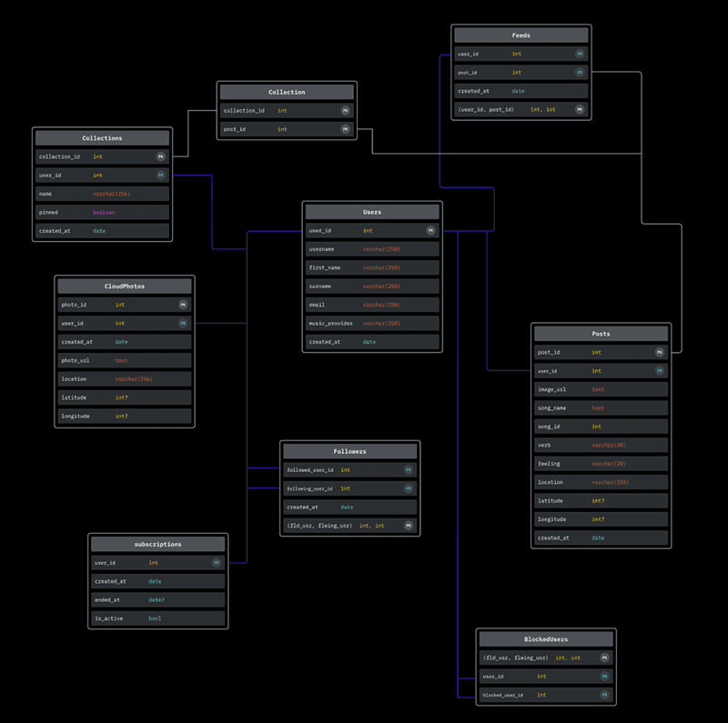Select the Followers table header
Image resolution: width=728 pixels, height=723 pixels.
[350, 451]
